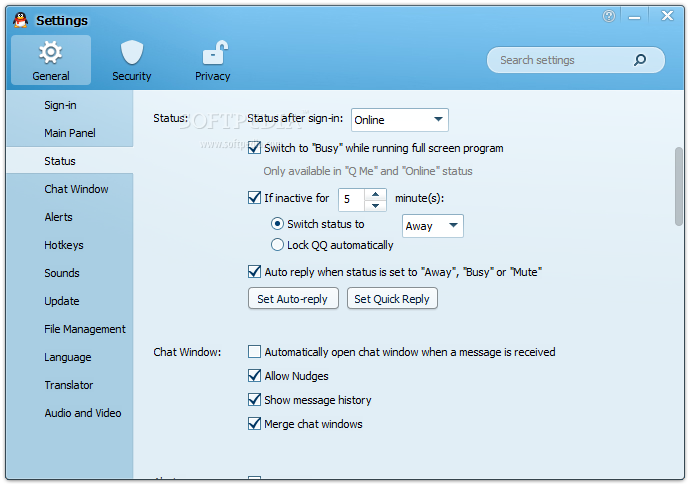This screenshot has height=485, width=690.
Task: Increase inactive minutes with up arrow
Action: pyautogui.click(x=375, y=194)
